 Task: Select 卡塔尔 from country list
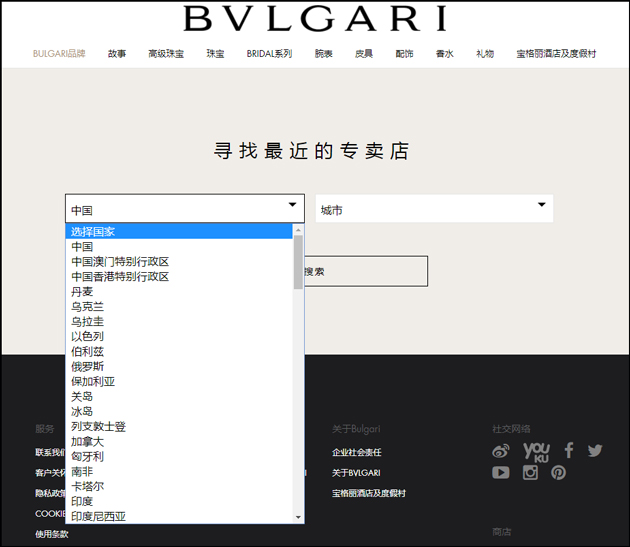click(179, 487)
